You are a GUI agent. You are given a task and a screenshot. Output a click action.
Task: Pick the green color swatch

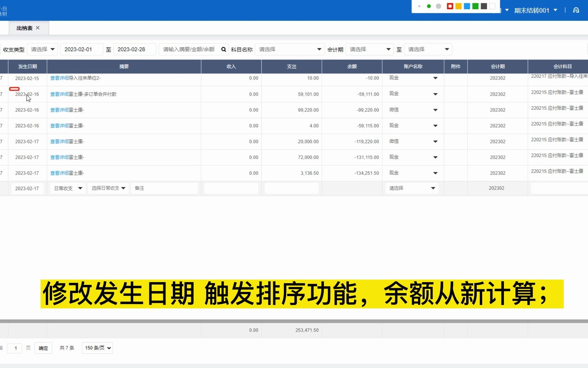[x=475, y=6]
